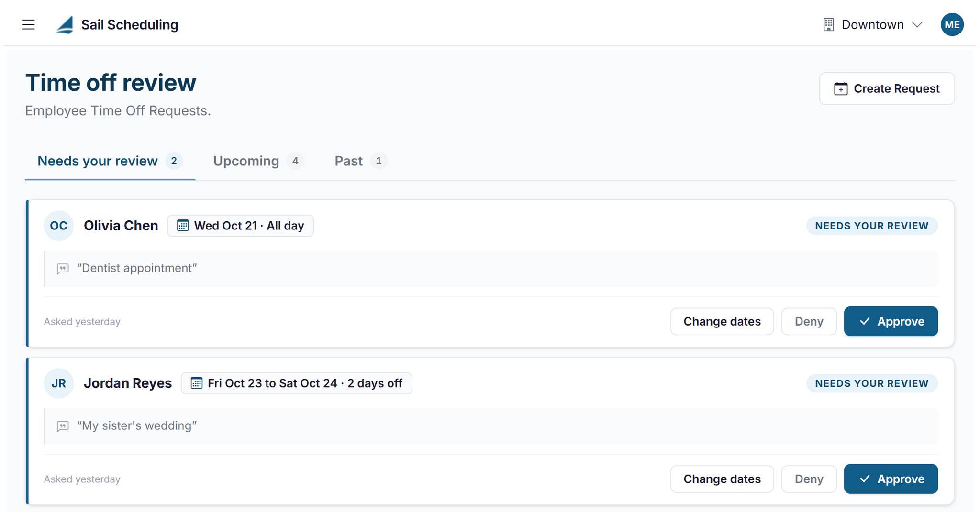980x512 pixels.
Task: Open the Past tab
Action: (x=361, y=161)
